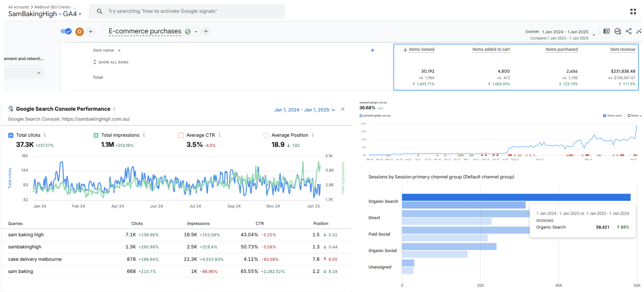
Task: Expand the Search Console date range dropdown
Action: 304,110
